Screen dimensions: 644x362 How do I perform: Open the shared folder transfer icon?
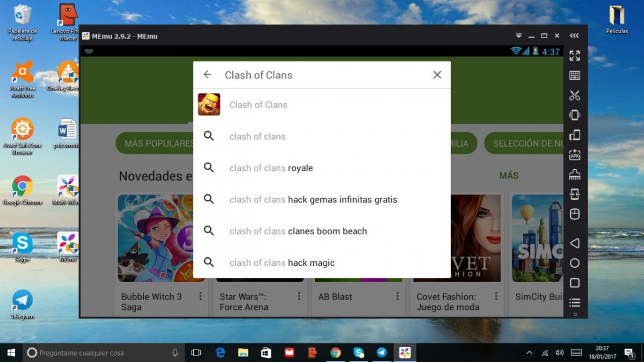tap(575, 194)
